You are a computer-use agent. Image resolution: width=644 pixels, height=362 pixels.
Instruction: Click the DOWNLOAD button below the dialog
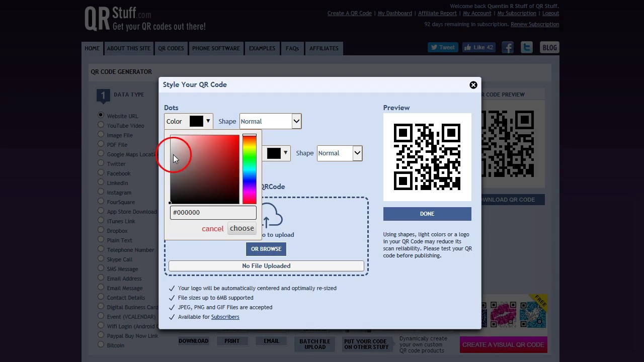point(193,341)
